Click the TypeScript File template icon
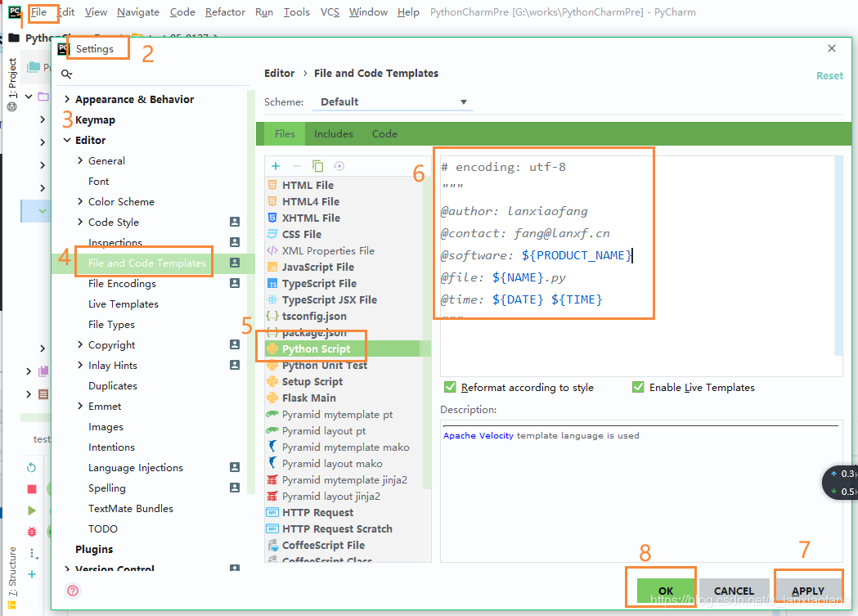Image resolution: width=858 pixels, height=616 pixels. 272,283
